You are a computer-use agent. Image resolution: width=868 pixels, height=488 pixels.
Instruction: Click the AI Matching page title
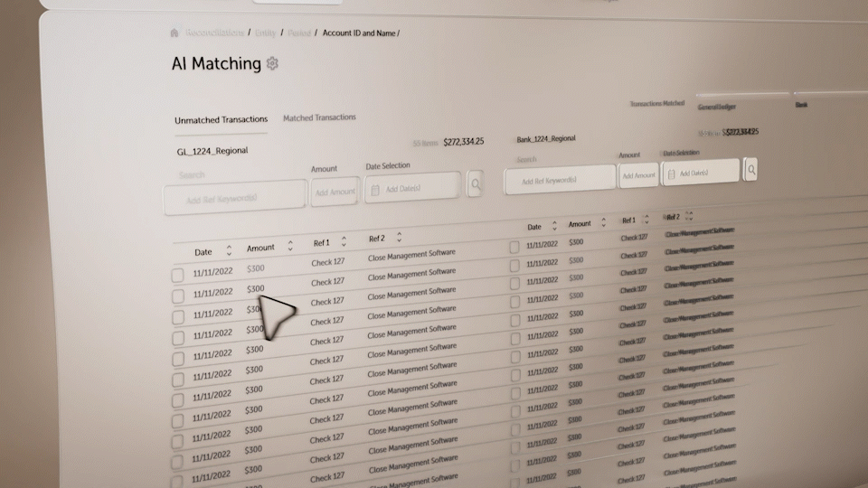pyautogui.click(x=216, y=63)
